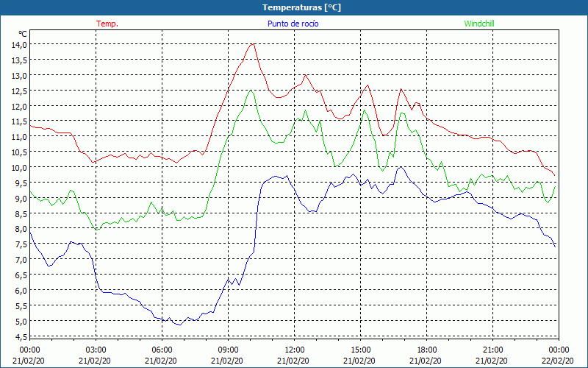588x368 pixels.
Task: Click the 7,0 y-axis value
Action: click(x=21, y=260)
